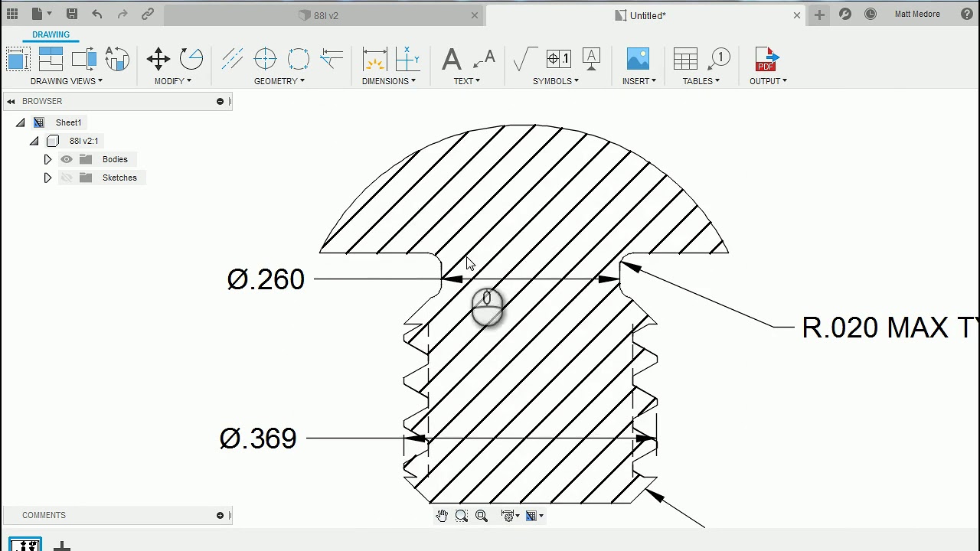Expand the INSERT dropdown
This screenshot has width=980, height=551.
639,81
